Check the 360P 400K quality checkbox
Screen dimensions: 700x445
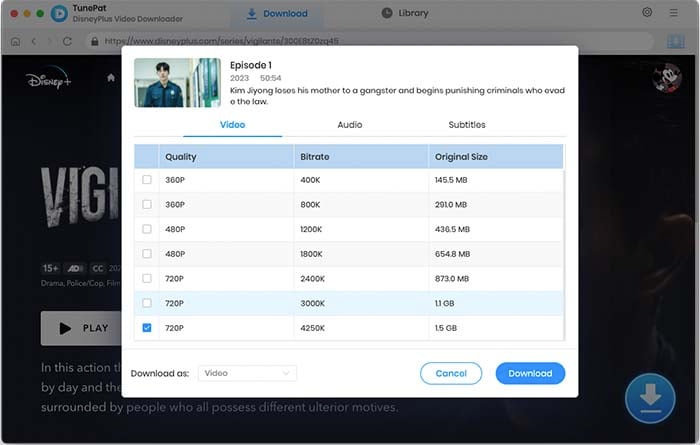click(146, 179)
